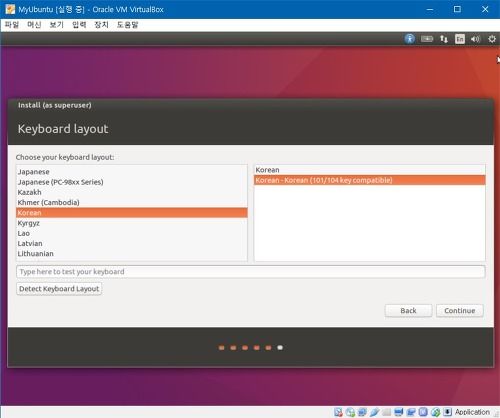Viewport: 500px width, 418px height.
Task: Click the single-monitor display icon in the status bar
Action: click(399, 412)
